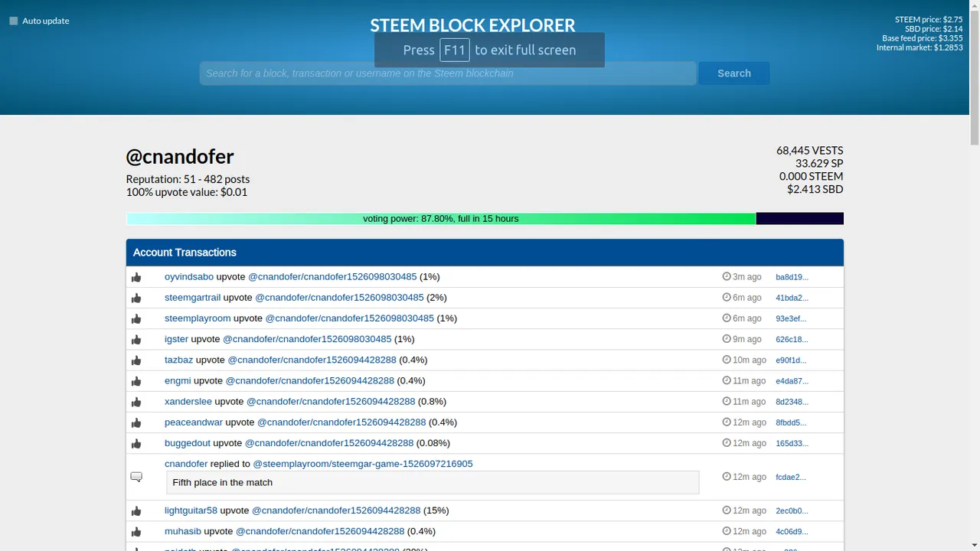Open the oyvindsabo account link

click(x=189, y=276)
